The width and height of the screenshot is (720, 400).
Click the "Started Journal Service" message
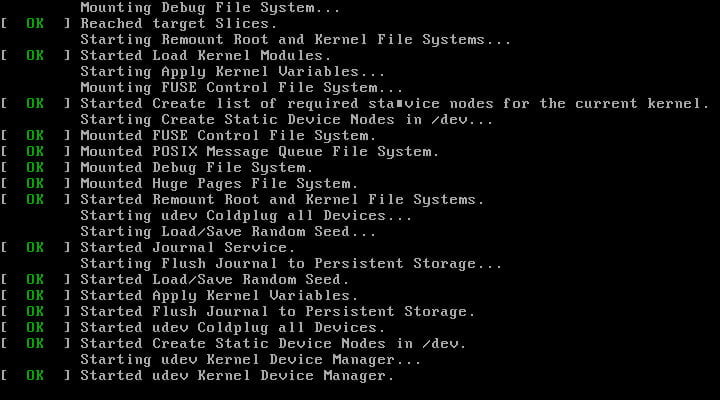pos(187,248)
